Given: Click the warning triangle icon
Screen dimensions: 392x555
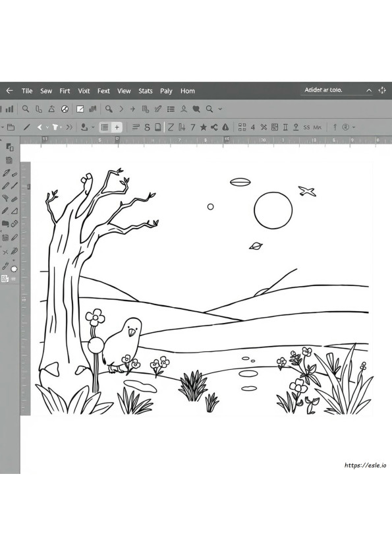Looking at the screenshot, I should 225,127.
